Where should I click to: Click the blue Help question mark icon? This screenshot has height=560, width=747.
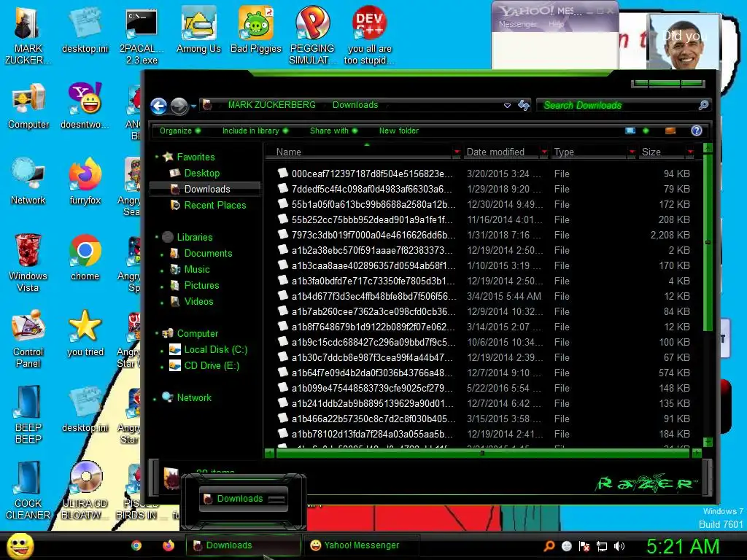(x=696, y=131)
